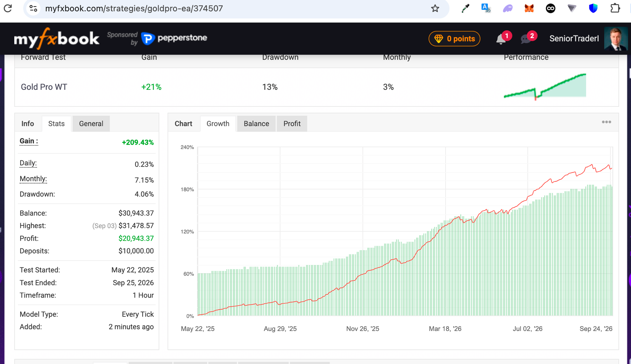Image resolution: width=631 pixels, height=364 pixels.
Task: Click the +21% forward test gain
Action: pos(151,87)
